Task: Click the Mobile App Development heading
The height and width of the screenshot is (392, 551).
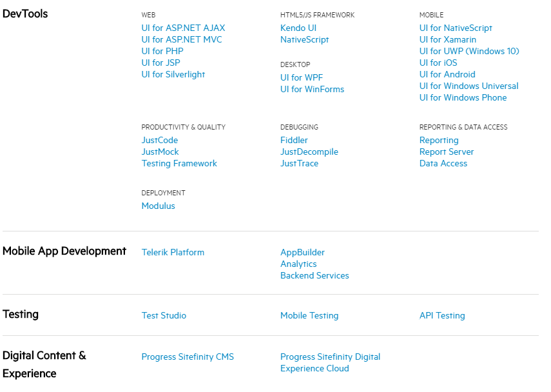Action: click(64, 251)
